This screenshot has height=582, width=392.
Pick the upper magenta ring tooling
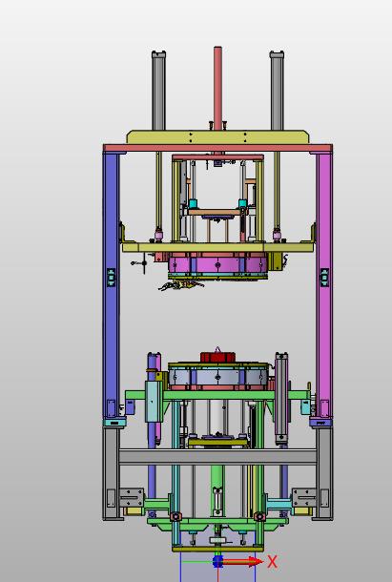pyautogui.click(x=217, y=265)
